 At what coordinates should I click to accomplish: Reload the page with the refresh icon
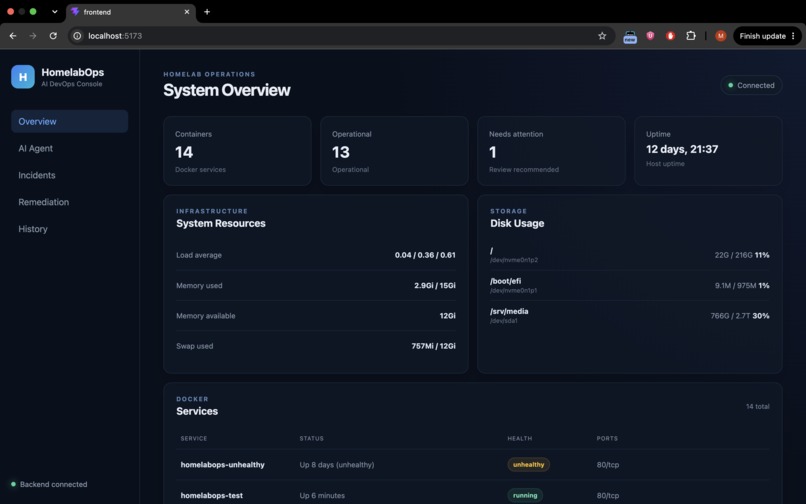tap(53, 36)
